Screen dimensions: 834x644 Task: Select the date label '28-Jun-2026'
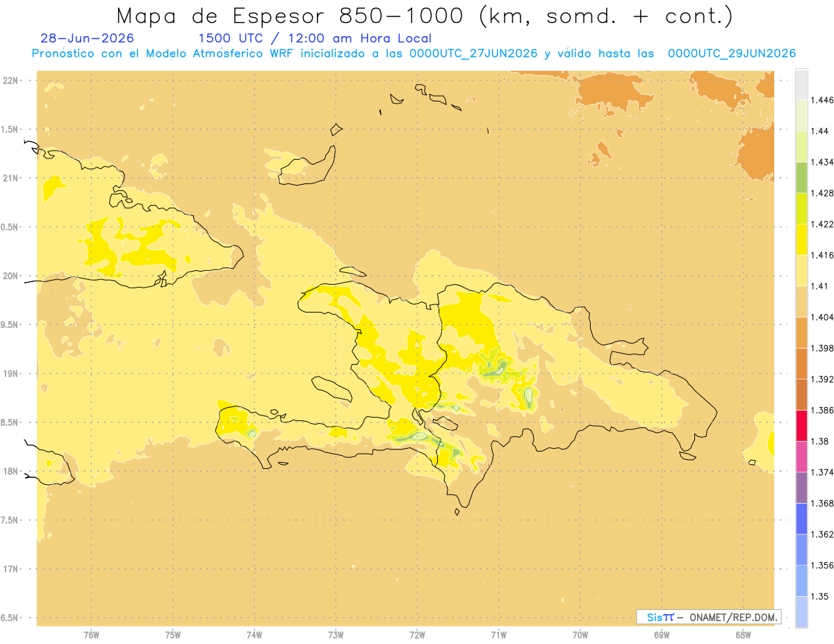click(88, 38)
